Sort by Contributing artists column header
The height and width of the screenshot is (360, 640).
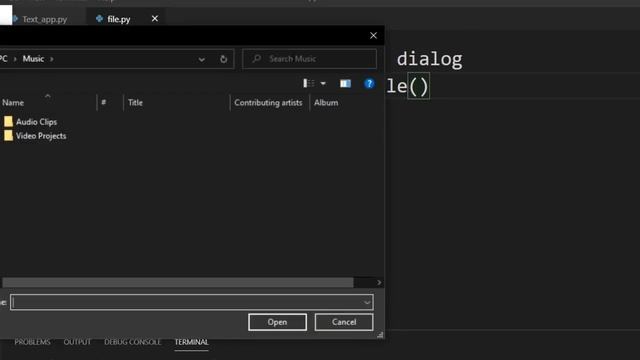click(269, 102)
